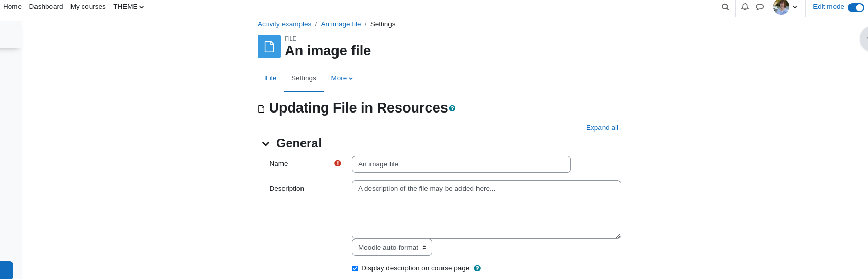The image size is (868, 279).
Task: Open the messaging speech bubble icon
Action: click(x=759, y=7)
